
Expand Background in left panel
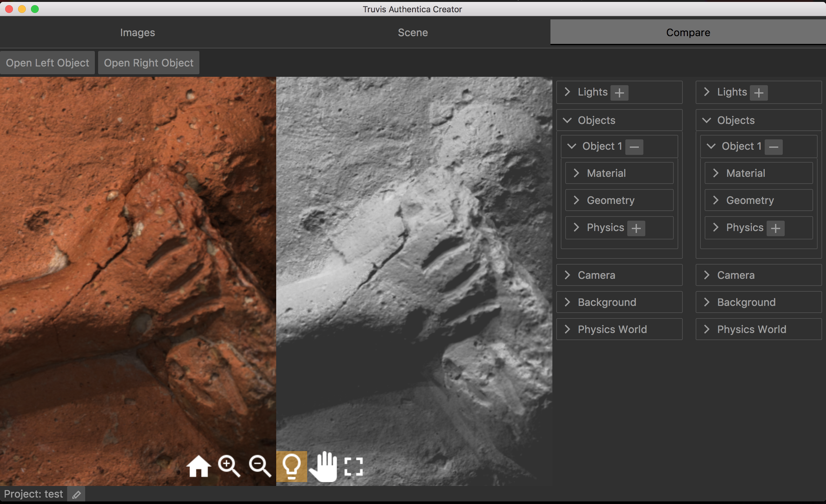tap(619, 302)
